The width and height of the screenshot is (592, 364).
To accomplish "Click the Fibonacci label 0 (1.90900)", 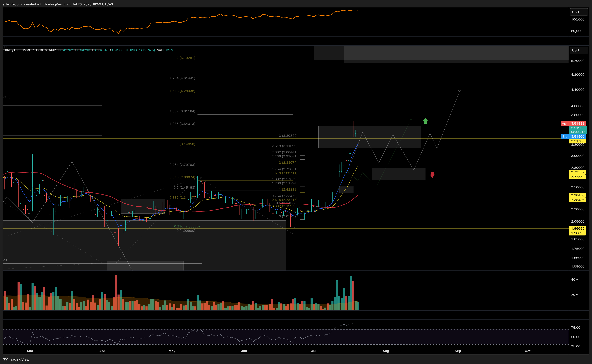I will [x=186, y=231].
